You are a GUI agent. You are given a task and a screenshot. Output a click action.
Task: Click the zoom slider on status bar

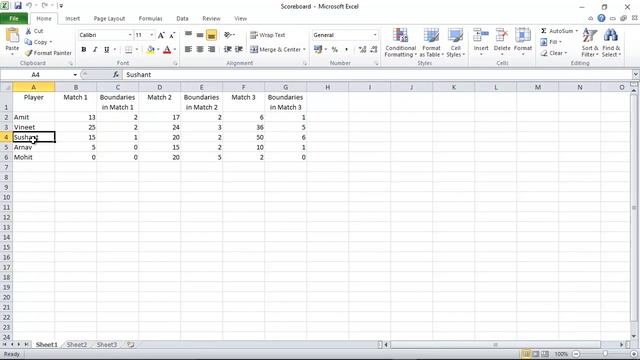tap(605, 354)
